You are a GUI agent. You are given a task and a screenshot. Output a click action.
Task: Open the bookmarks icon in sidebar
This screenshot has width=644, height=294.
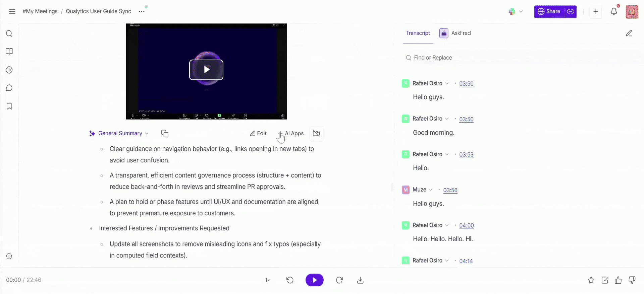(x=9, y=106)
